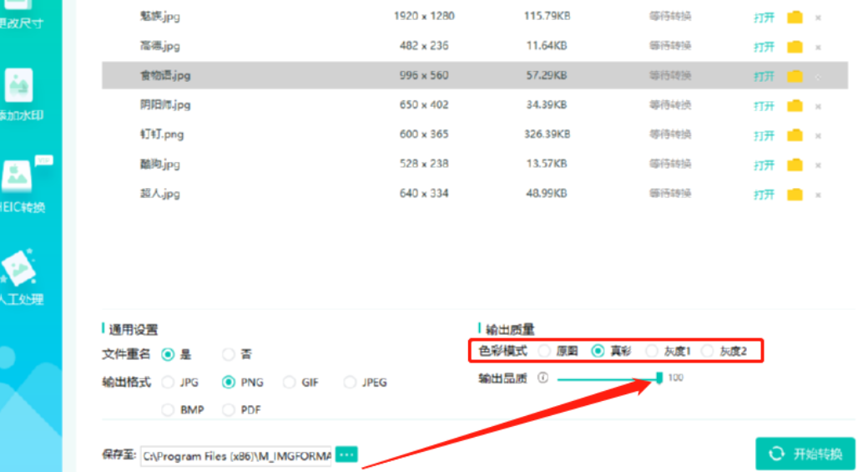Click 打开 link for 食物语.jpg

[x=764, y=76]
